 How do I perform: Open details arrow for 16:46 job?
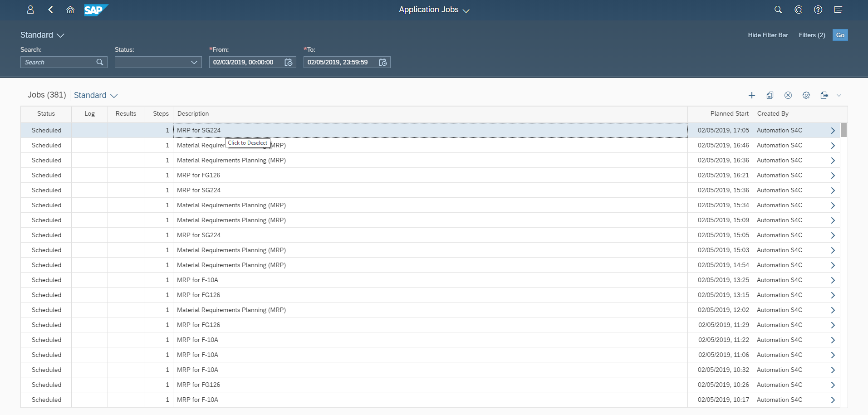click(833, 146)
